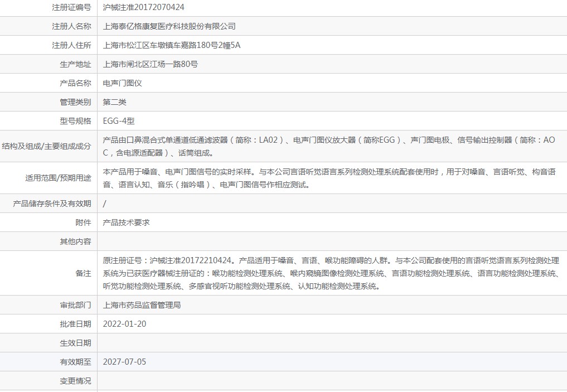Click the 产品储存条件及有效期 label
The height and width of the screenshot is (392, 567).
pos(52,204)
